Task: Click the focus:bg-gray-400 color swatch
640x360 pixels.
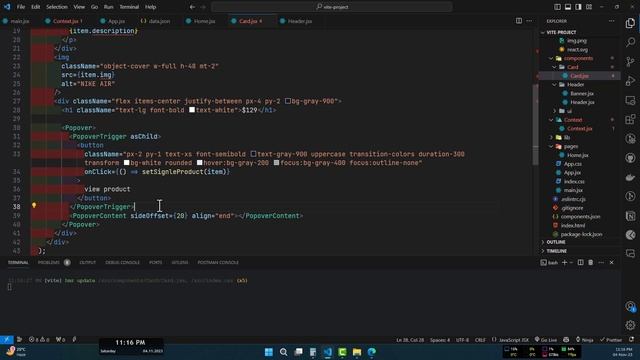Action: pos(276,162)
